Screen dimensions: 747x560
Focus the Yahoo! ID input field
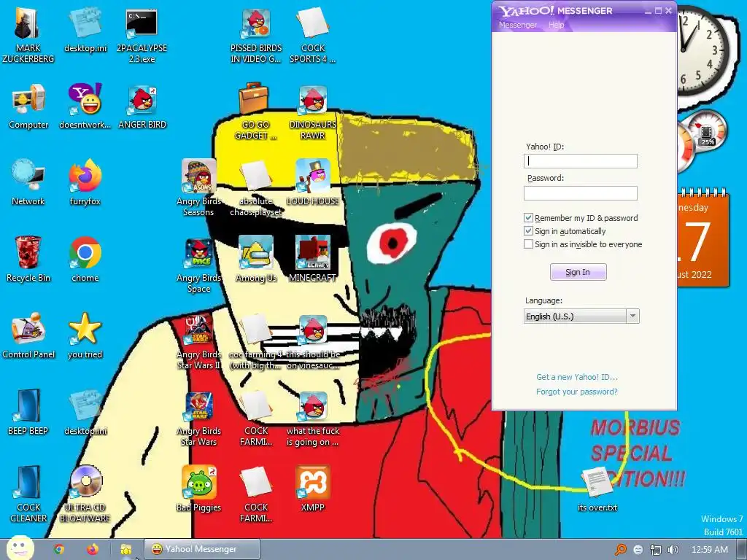click(580, 161)
